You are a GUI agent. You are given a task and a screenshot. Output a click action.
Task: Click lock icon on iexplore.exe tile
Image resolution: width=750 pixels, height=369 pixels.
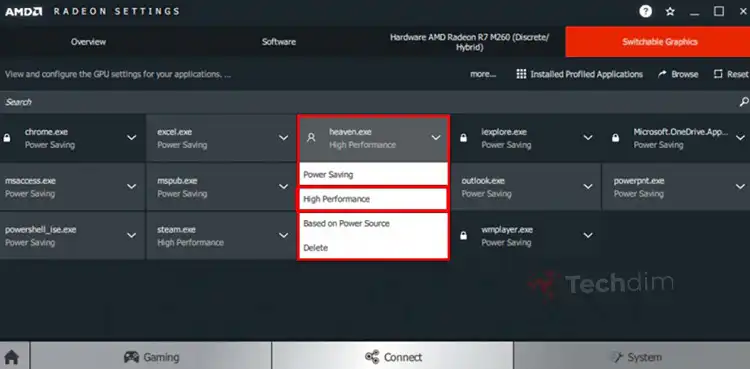point(463,138)
